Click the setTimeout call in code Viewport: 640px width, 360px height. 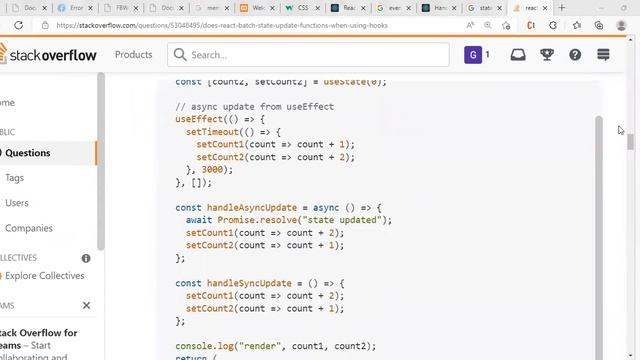coord(212,132)
